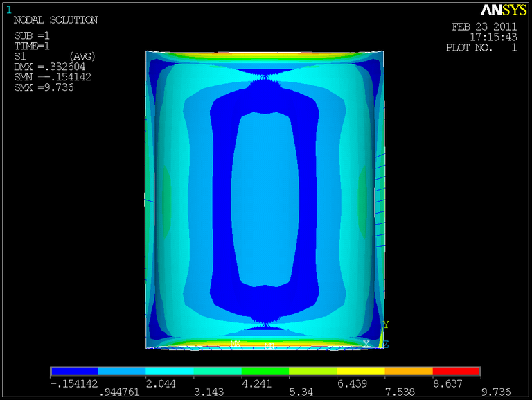532x400 pixels.
Task: Select the yellow-green legend band
Action: 313,372
